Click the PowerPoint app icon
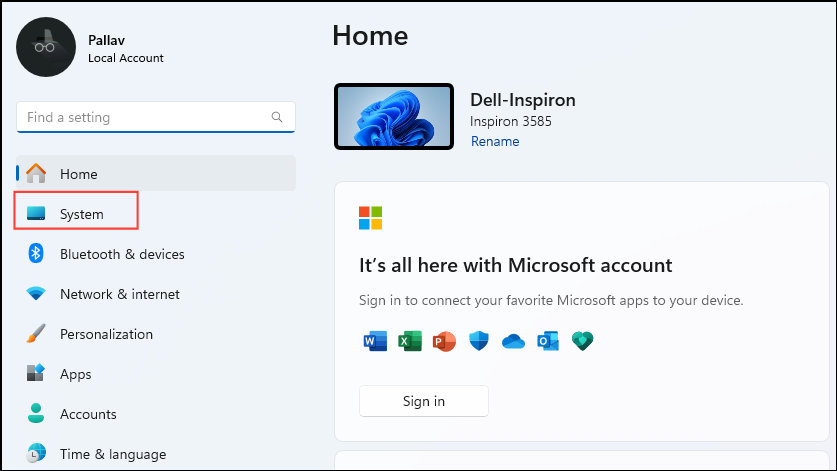The height and width of the screenshot is (471, 837). [x=444, y=341]
